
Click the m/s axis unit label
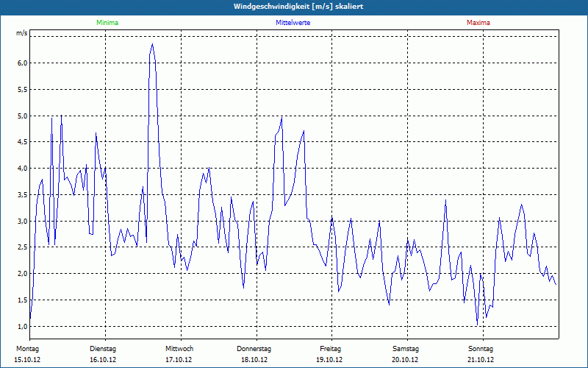click(x=22, y=33)
